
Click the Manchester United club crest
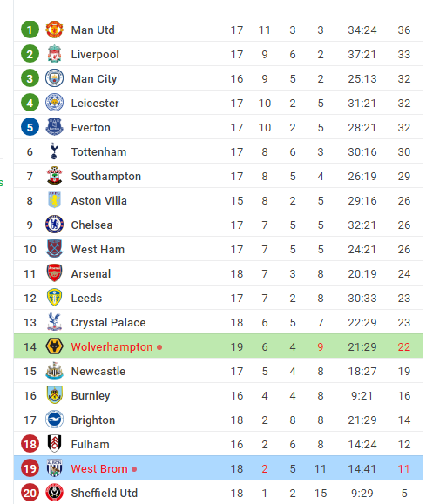tap(54, 30)
